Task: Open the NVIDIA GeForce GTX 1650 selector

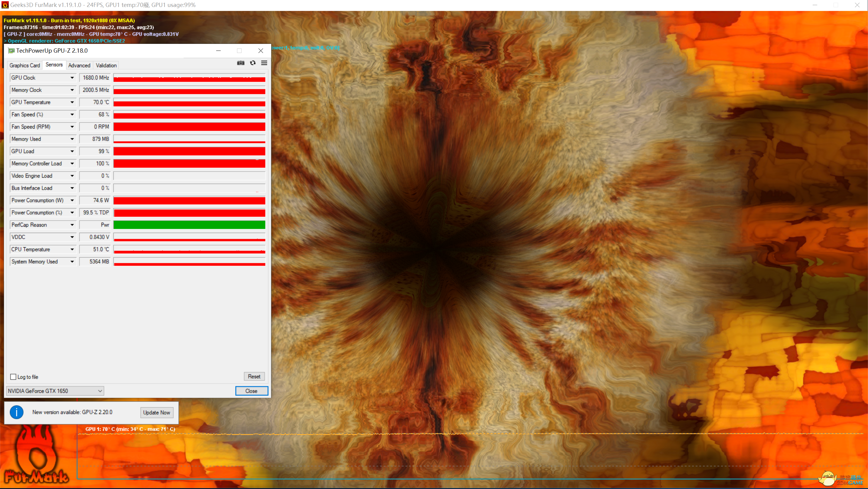Action: pyautogui.click(x=55, y=391)
